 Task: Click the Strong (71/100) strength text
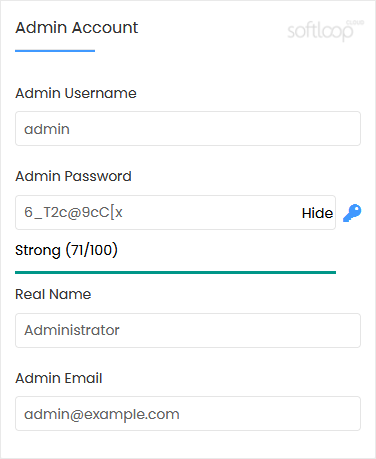point(66,250)
